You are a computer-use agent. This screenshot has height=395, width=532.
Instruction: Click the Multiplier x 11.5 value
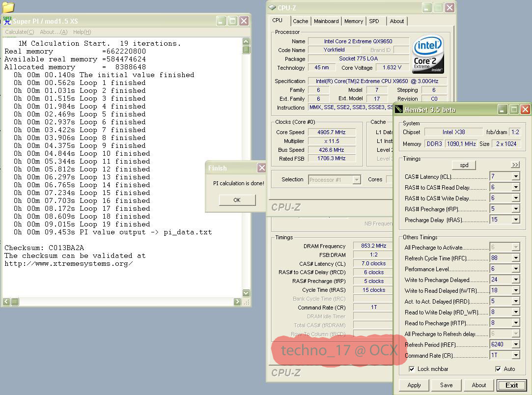tap(332, 141)
